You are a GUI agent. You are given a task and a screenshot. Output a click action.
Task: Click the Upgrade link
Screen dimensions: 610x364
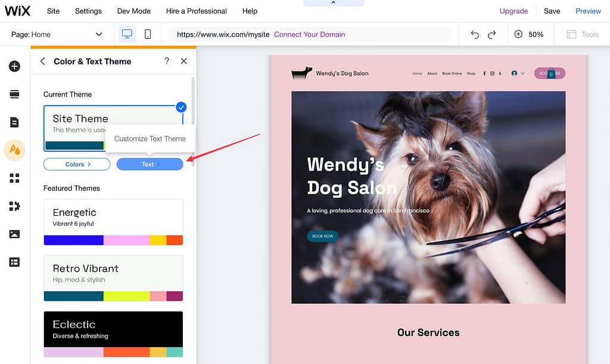(x=513, y=11)
